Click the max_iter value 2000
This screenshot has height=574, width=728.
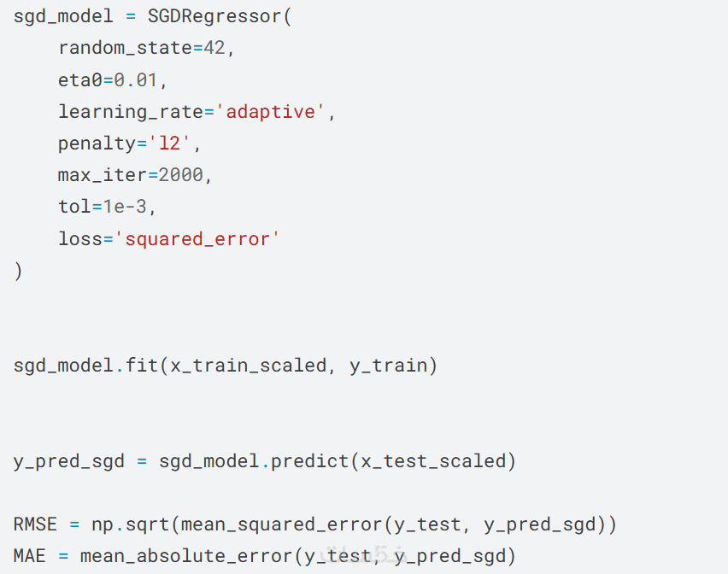tap(181, 175)
